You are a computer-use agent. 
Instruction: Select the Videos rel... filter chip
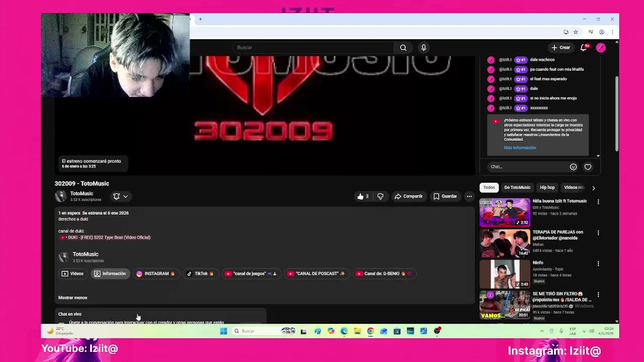(574, 188)
